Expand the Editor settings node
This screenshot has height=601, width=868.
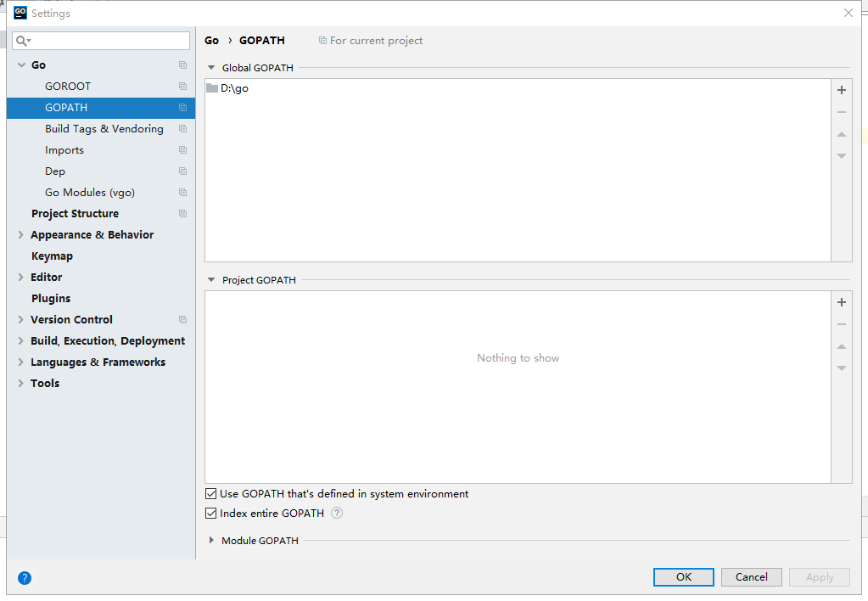tap(21, 277)
